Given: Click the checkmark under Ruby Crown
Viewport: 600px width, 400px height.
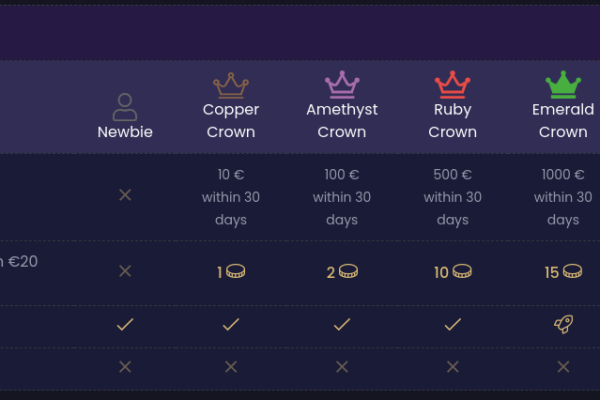Looking at the screenshot, I should point(452,325).
